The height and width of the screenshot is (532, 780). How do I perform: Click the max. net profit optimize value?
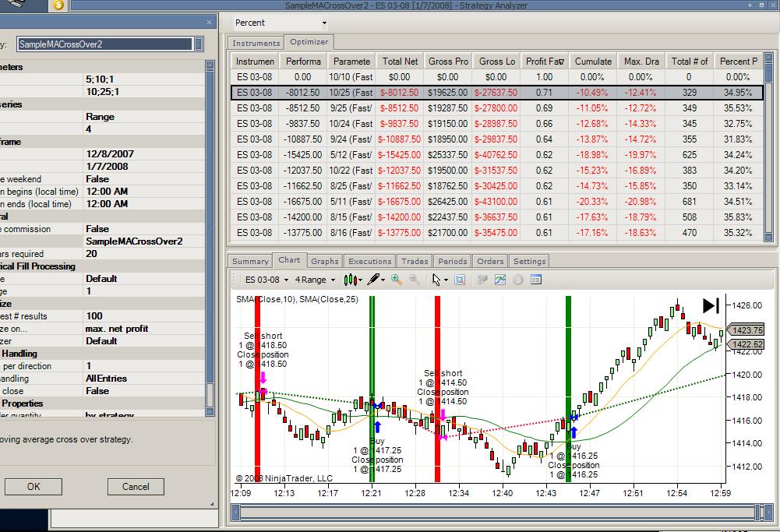tap(117, 329)
